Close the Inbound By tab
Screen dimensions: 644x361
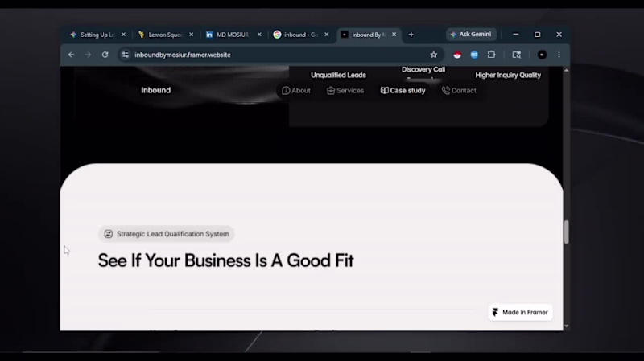pyautogui.click(x=394, y=35)
